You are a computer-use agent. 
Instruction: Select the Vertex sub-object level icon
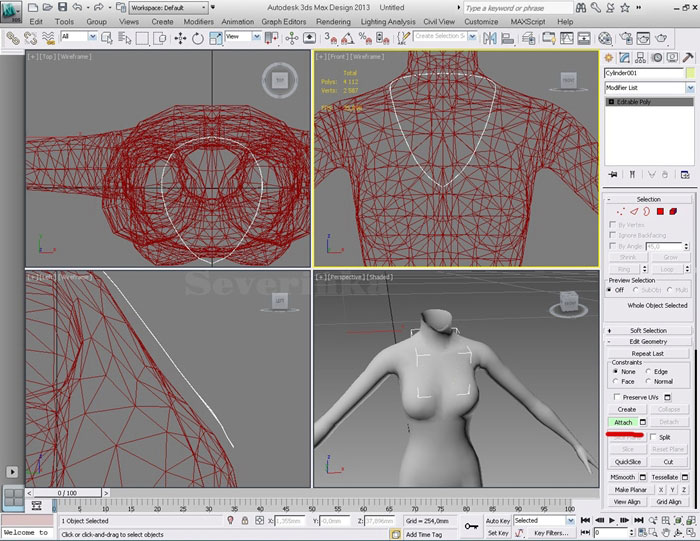click(620, 212)
